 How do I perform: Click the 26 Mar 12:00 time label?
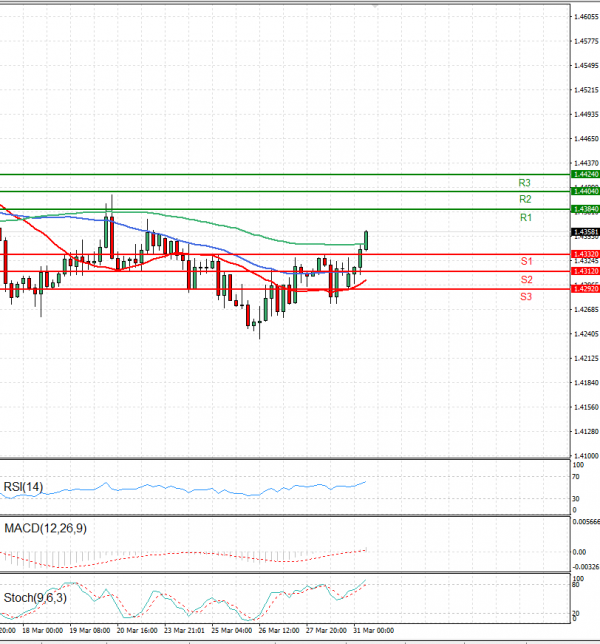279,630
